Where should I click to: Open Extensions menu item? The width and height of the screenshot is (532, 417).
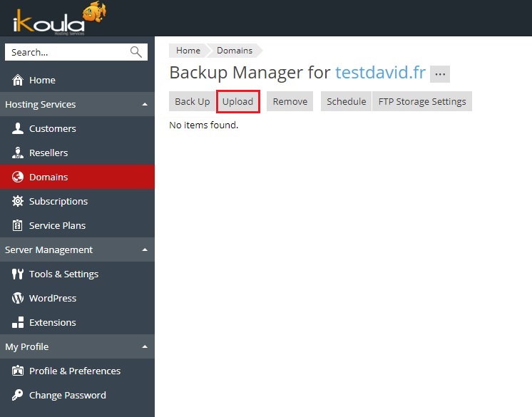(77, 322)
